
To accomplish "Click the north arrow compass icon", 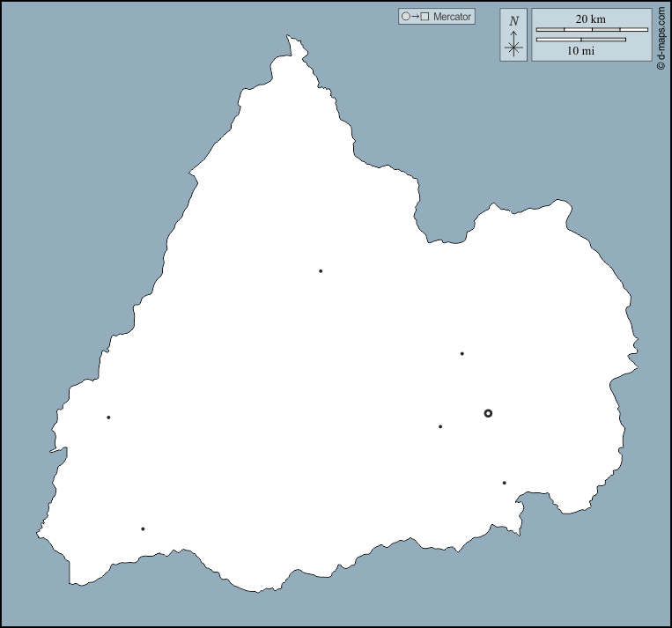I will [513, 44].
